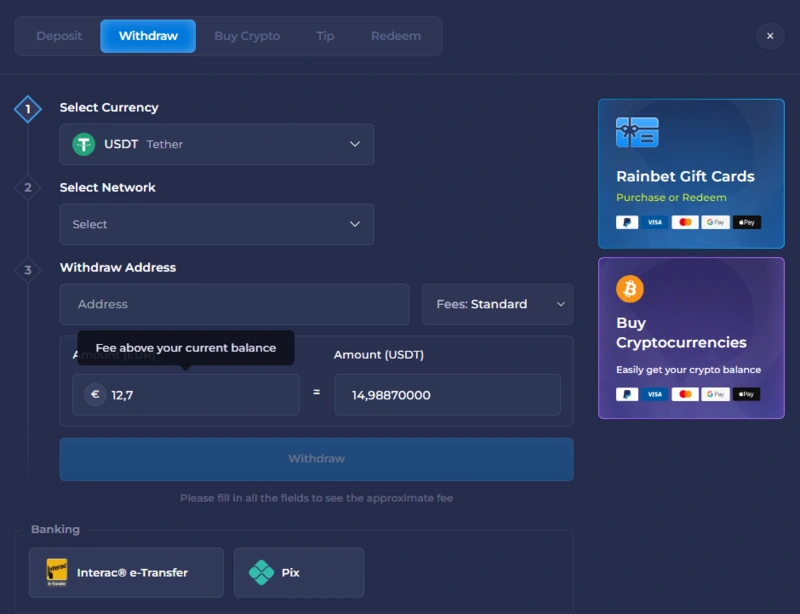Open the Redeem tab
This screenshot has width=800, height=614.
click(x=396, y=36)
